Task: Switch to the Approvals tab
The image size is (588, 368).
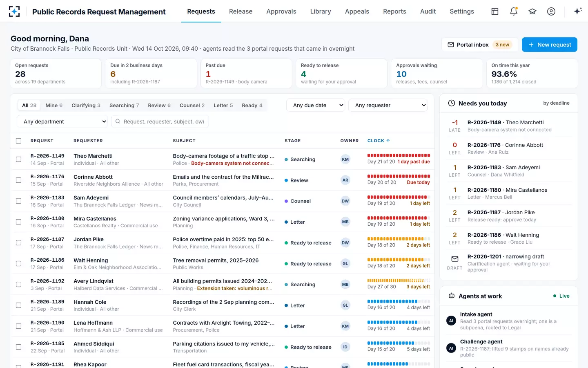Action: (281, 11)
